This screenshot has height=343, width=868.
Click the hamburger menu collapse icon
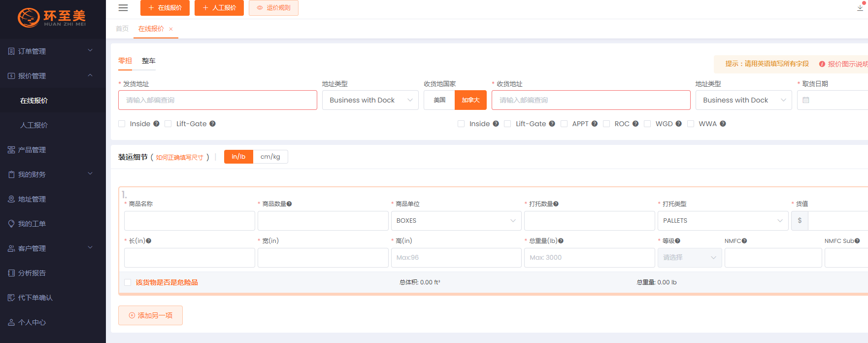pyautogui.click(x=123, y=8)
